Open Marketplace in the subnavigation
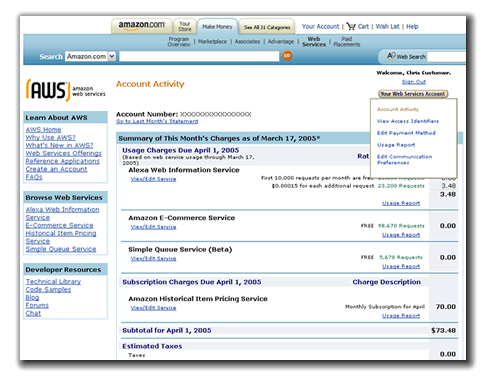 pos(212,42)
